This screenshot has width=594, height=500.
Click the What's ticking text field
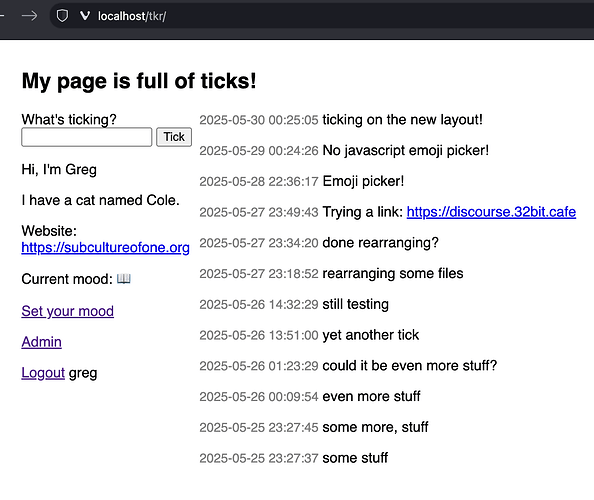87,137
